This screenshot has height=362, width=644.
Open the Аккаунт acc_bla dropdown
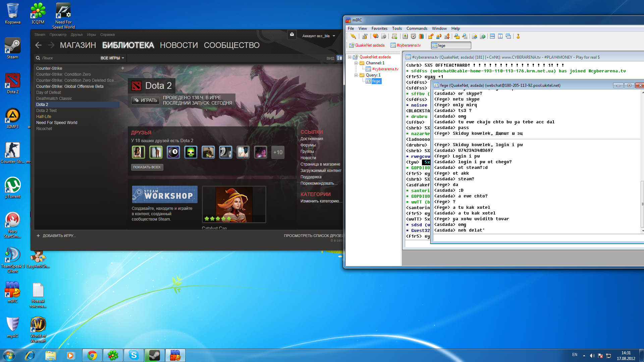(x=319, y=36)
